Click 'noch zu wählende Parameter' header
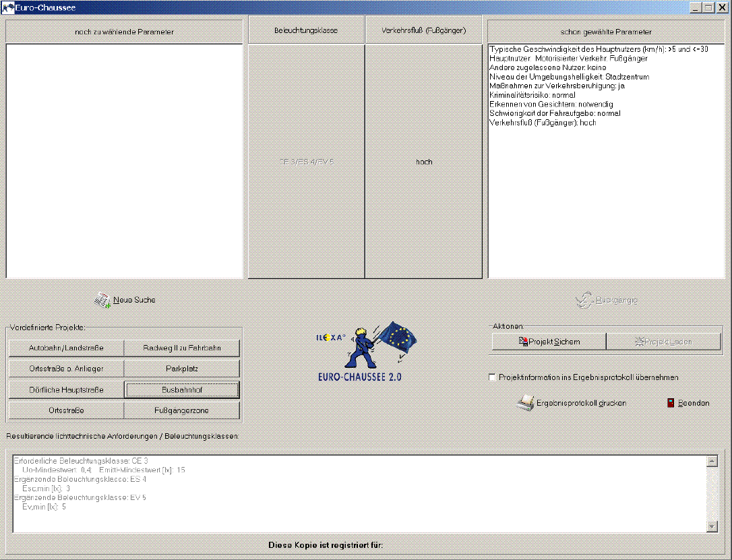This screenshot has height=560, width=732. coord(124,32)
